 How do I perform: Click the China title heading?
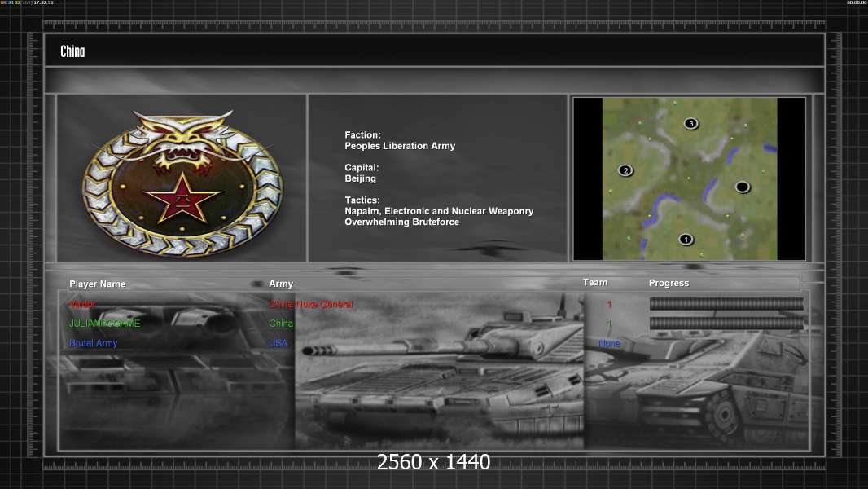pos(72,51)
